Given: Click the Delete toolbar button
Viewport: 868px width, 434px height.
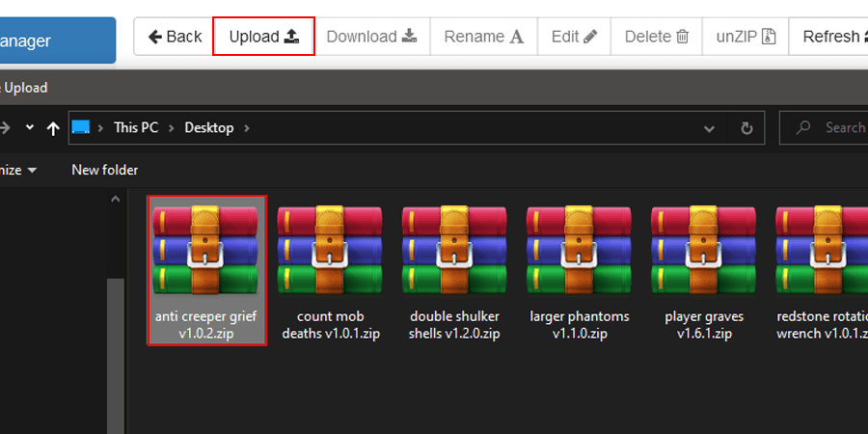Looking at the screenshot, I should (x=657, y=37).
